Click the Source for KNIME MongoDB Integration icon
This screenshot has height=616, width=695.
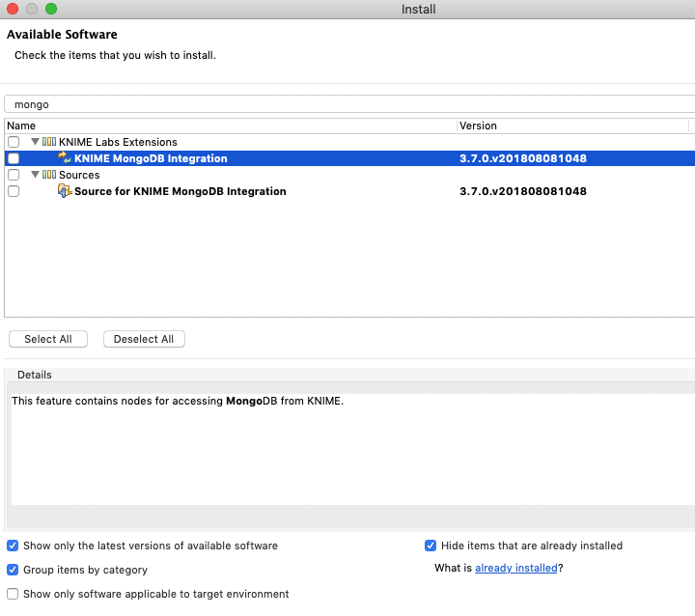click(65, 191)
